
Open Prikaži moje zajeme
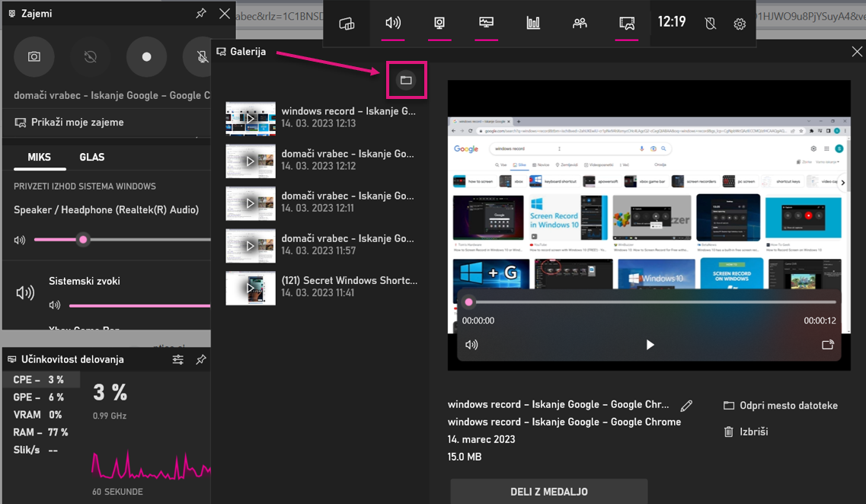(69, 122)
